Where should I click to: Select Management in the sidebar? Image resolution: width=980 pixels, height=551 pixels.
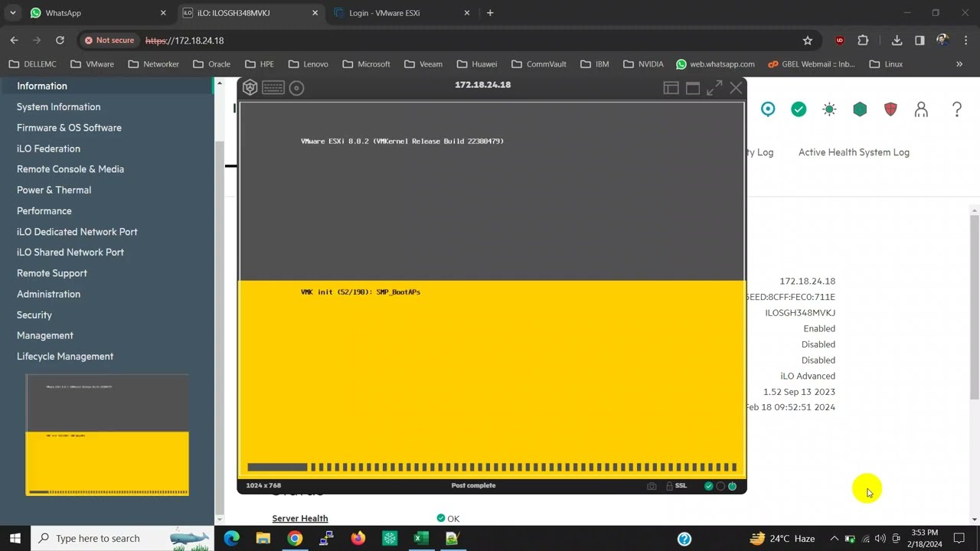(x=45, y=336)
